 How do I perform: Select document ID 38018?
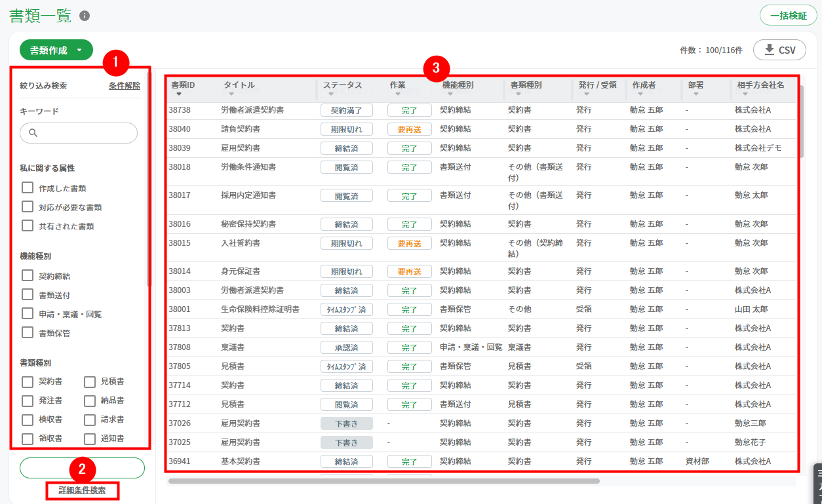[x=180, y=167]
